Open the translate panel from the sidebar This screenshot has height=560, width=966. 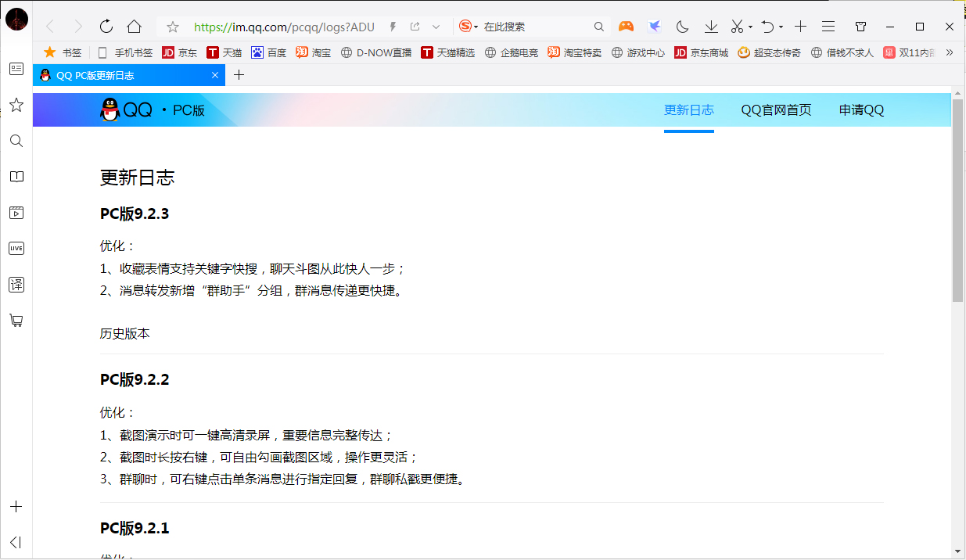[16, 285]
